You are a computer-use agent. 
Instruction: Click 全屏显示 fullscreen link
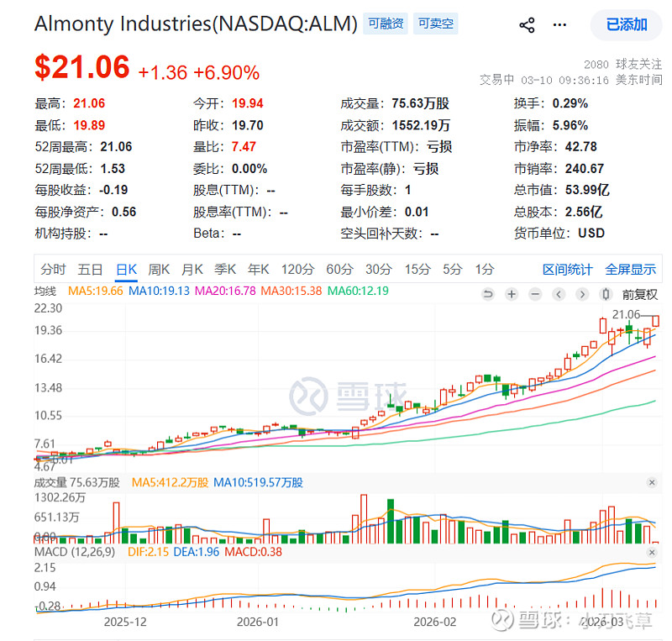pyautogui.click(x=631, y=270)
